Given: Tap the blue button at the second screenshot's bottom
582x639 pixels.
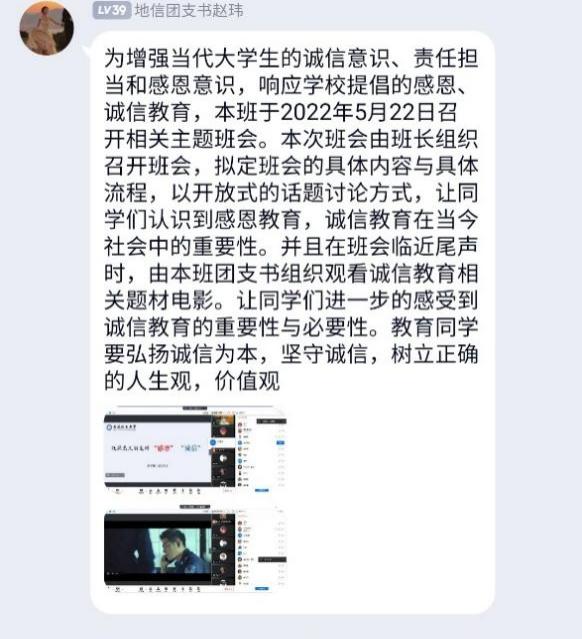Looking at the screenshot, I should click(x=262, y=589).
